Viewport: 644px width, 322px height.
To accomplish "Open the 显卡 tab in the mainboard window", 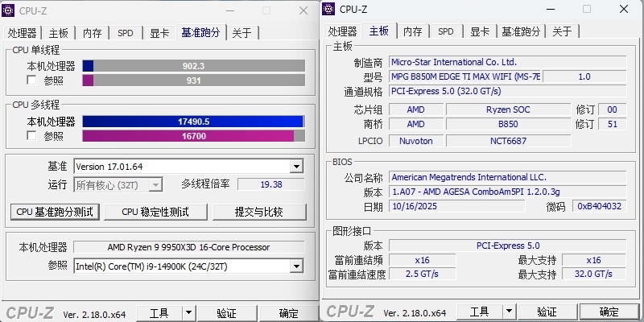I will pos(480,31).
